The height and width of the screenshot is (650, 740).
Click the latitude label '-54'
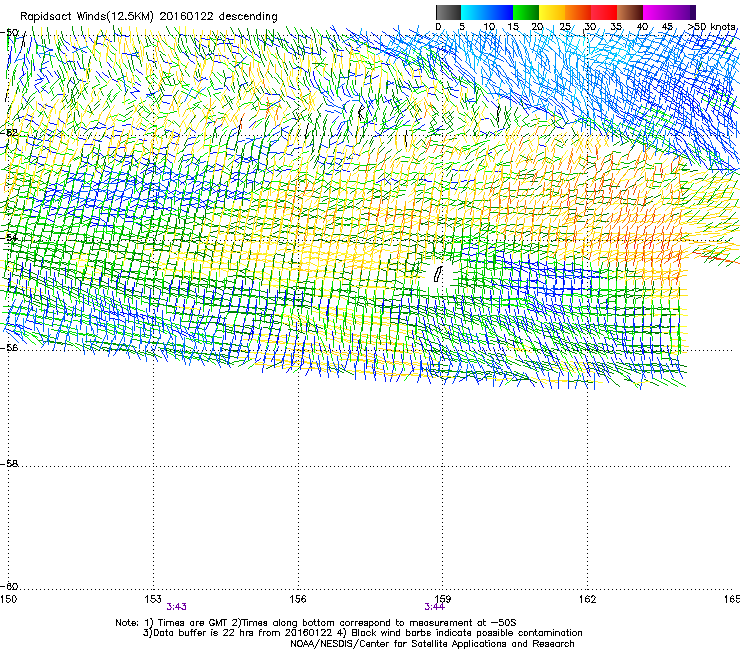click(9, 237)
